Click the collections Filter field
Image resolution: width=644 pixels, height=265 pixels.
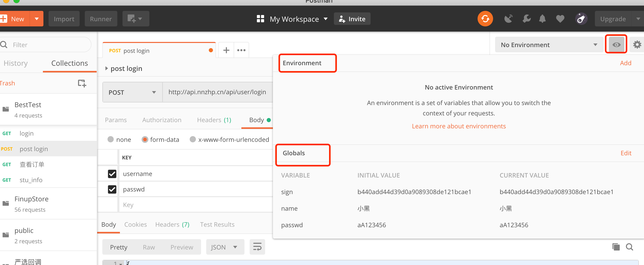[x=45, y=45]
